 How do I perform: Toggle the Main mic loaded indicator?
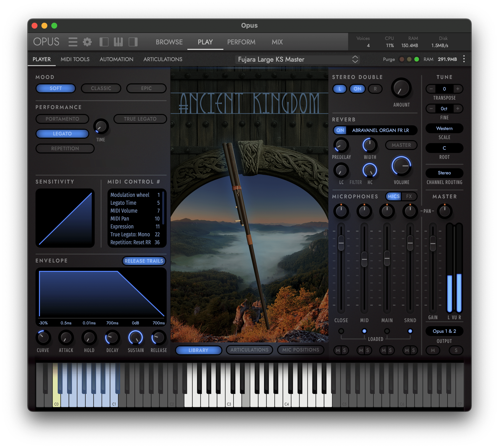(387, 331)
